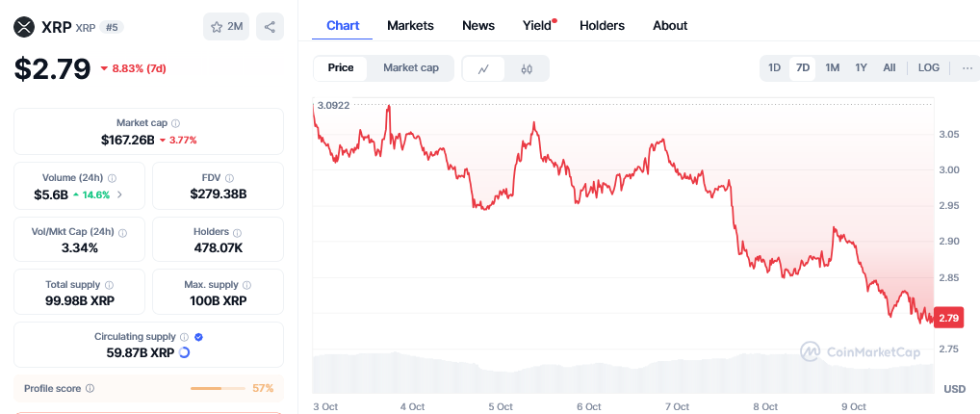Open the Markets tab
Screen dimensions: 980x414
point(410,26)
